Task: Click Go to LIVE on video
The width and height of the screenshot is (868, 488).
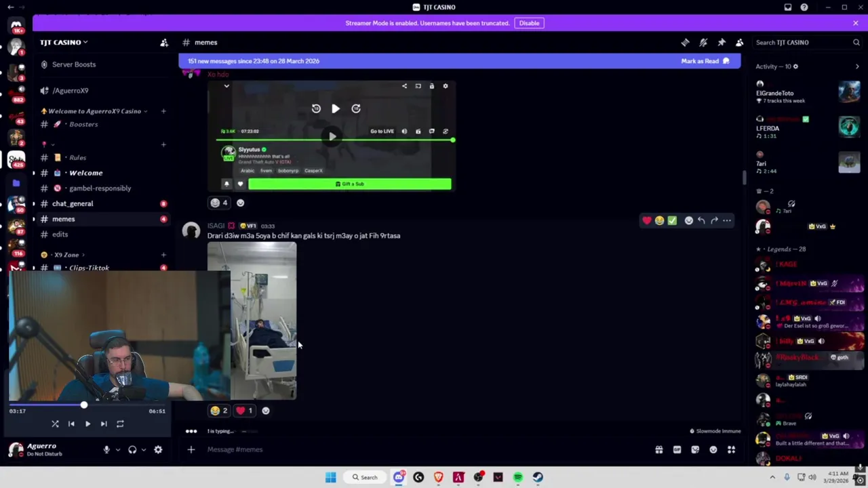Action: coord(382,131)
